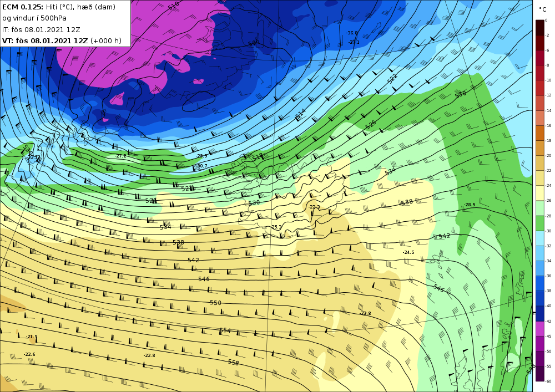This screenshot has width=555, height=392.
Task: Click the -28.5 temperature value
Action: coord(470,205)
